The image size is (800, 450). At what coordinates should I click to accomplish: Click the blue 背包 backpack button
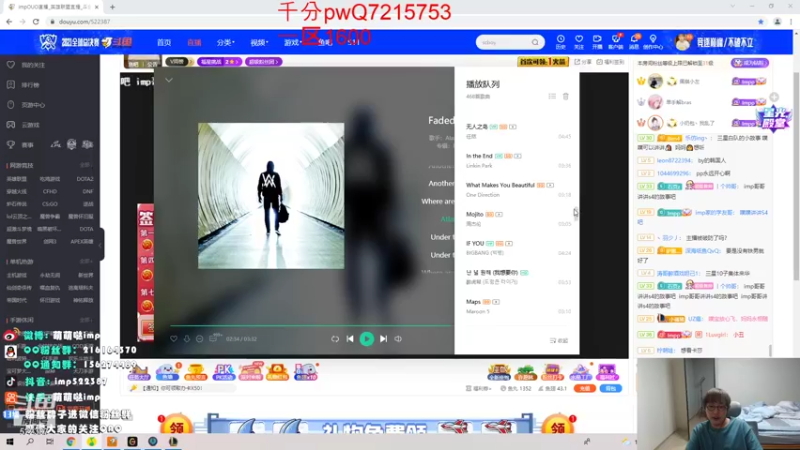610,388
